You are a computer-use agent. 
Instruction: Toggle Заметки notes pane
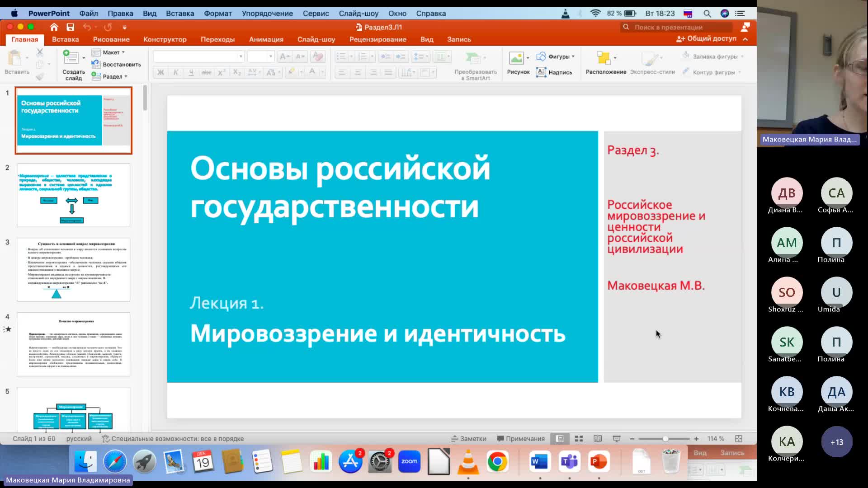point(469,439)
